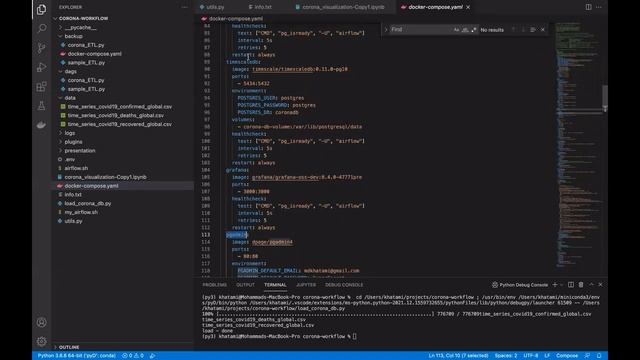Expand the plugins folder
The width and height of the screenshot is (640, 360).
click(73, 142)
